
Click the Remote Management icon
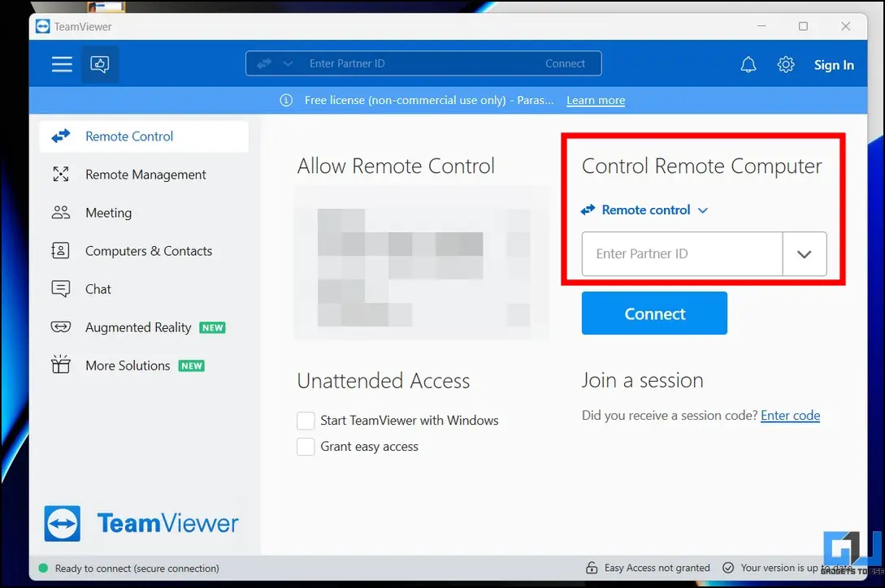point(61,175)
